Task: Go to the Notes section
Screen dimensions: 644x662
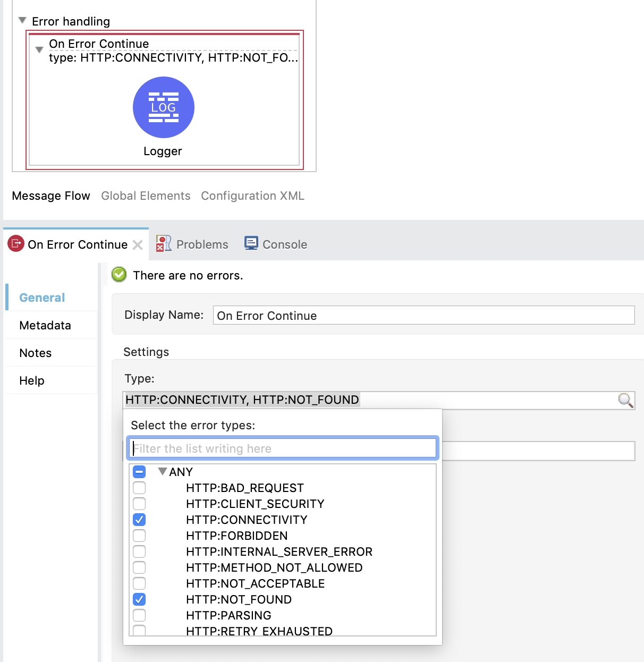Action: [x=36, y=353]
